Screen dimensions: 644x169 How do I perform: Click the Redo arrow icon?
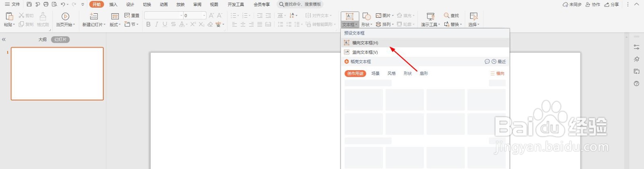click(74, 4)
